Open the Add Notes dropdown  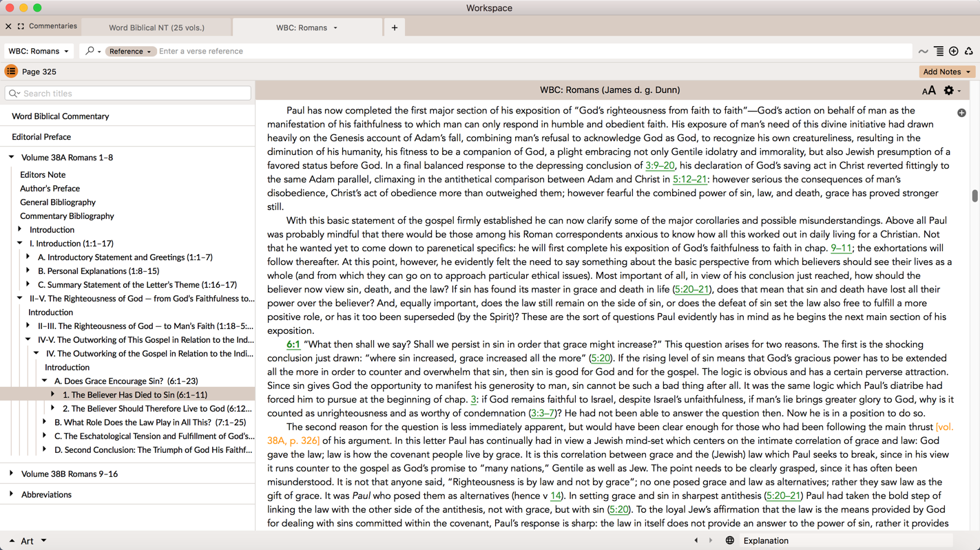coord(946,72)
